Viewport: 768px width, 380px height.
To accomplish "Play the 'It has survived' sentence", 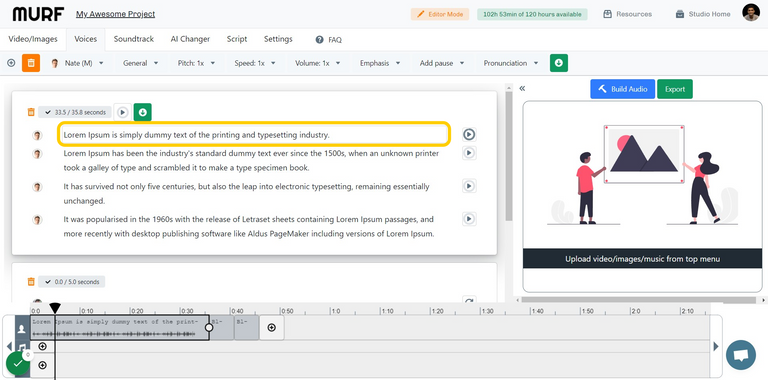I will click(469, 186).
